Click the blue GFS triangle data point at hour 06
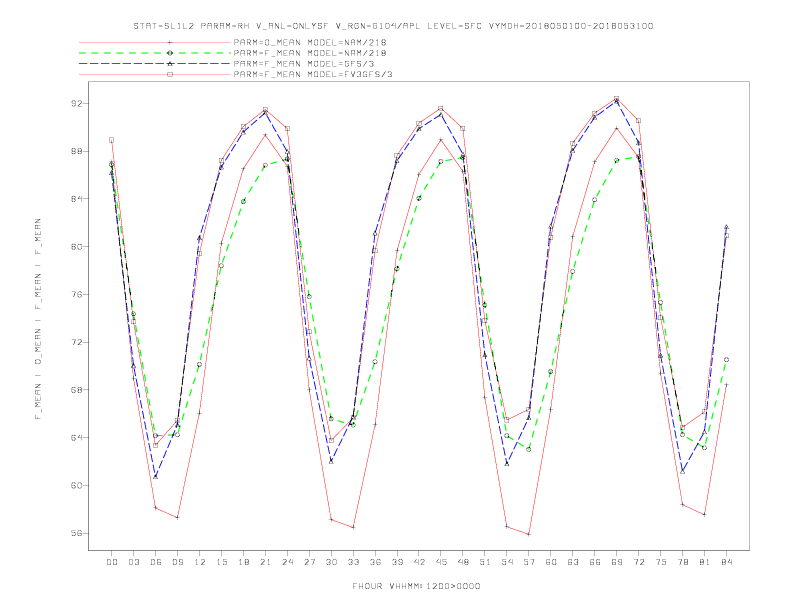The image size is (792, 612). pos(156,476)
